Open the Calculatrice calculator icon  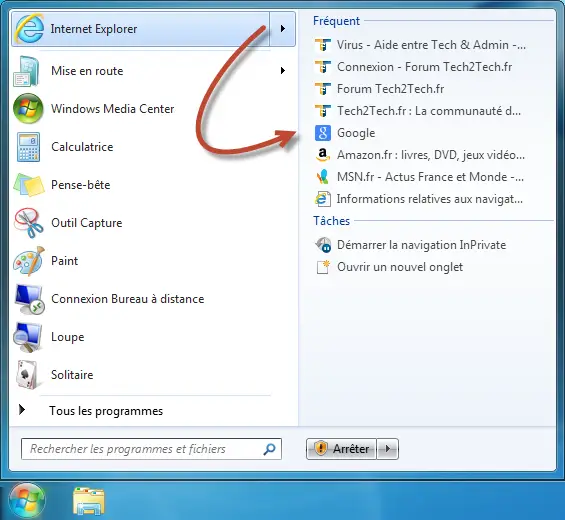pos(28,147)
